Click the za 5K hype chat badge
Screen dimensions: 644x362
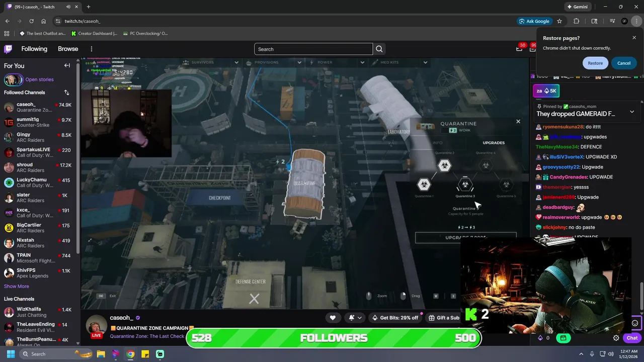[546, 91]
